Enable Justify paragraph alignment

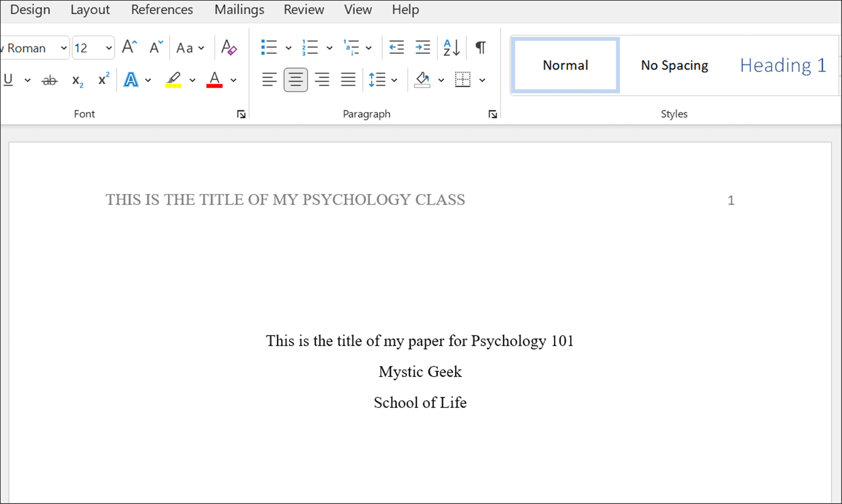coord(348,80)
